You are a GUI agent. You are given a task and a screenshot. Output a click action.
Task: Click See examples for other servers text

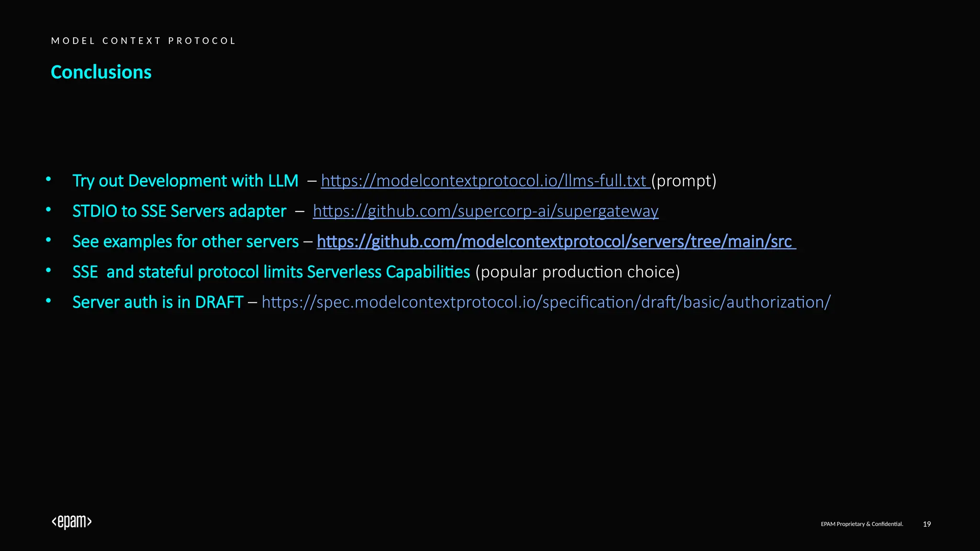click(185, 242)
